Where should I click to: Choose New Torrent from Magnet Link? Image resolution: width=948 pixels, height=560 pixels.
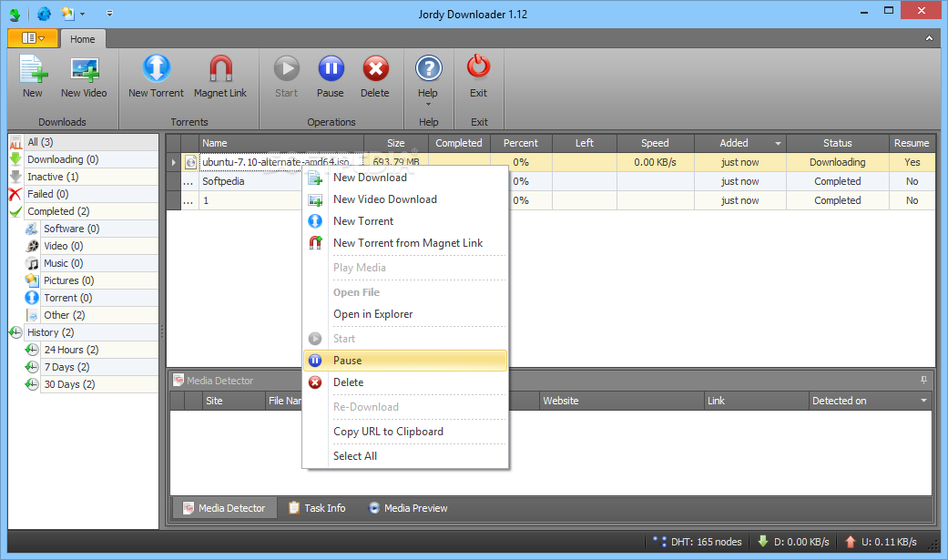point(405,243)
